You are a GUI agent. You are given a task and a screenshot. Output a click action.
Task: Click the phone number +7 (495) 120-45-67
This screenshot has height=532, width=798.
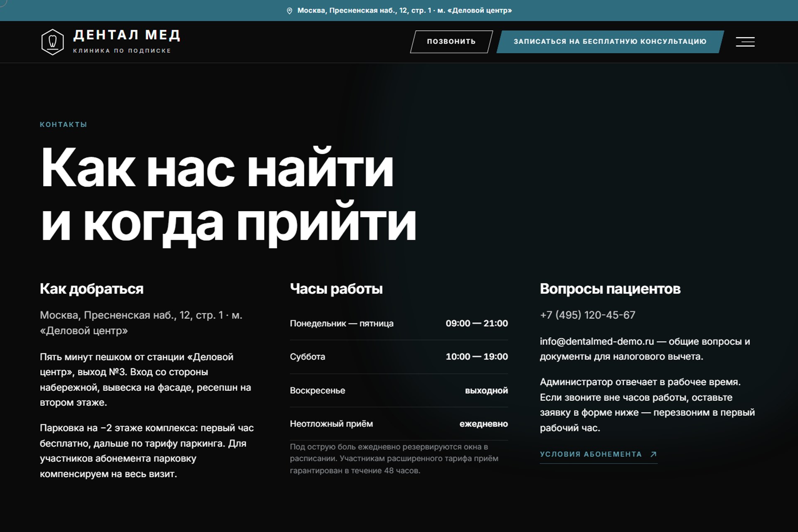[x=587, y=315]
